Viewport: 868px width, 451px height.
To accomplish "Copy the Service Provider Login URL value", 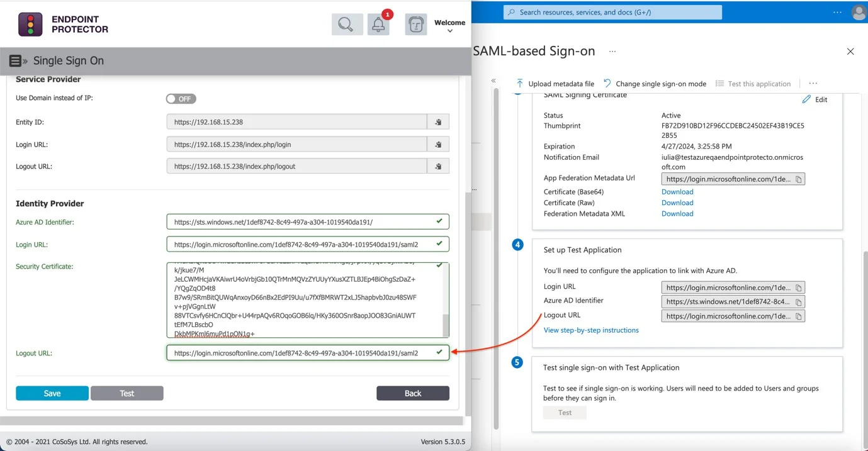I will pyautogui.click(x=438, y=145).
